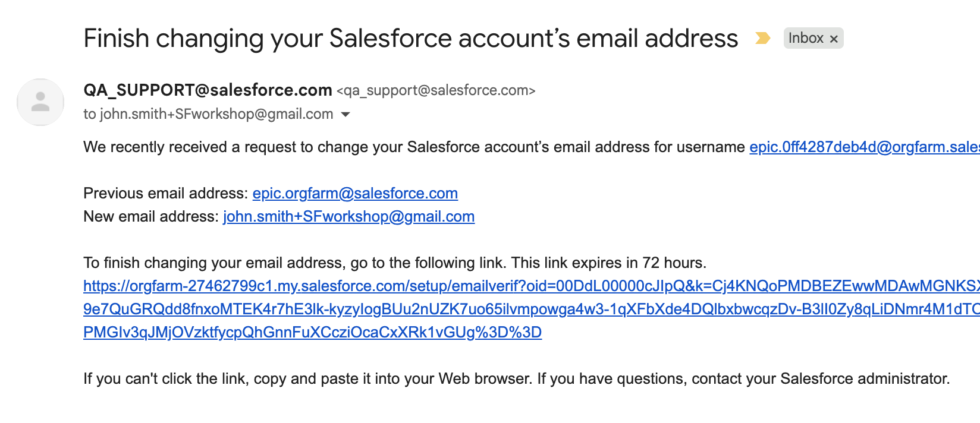980x423 pixels.
Task: Click the URL line ending in %3D%3D
Action: (x=312, y=332)
